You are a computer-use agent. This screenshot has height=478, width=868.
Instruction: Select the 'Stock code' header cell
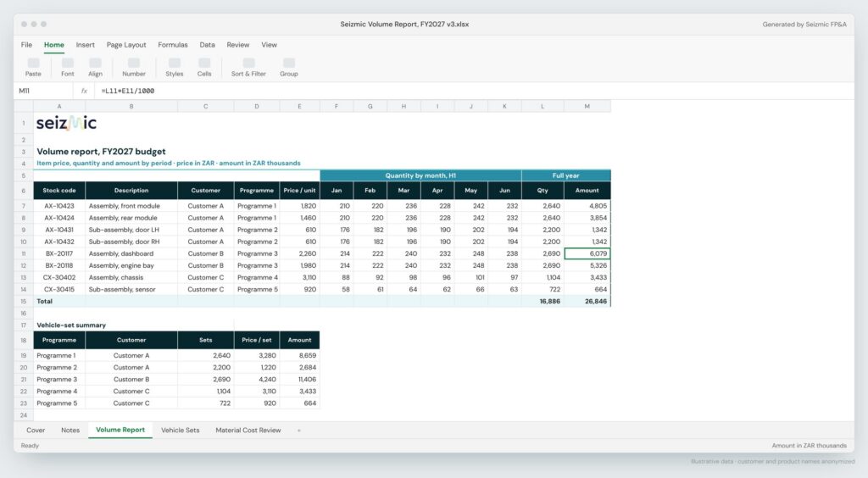59,191
